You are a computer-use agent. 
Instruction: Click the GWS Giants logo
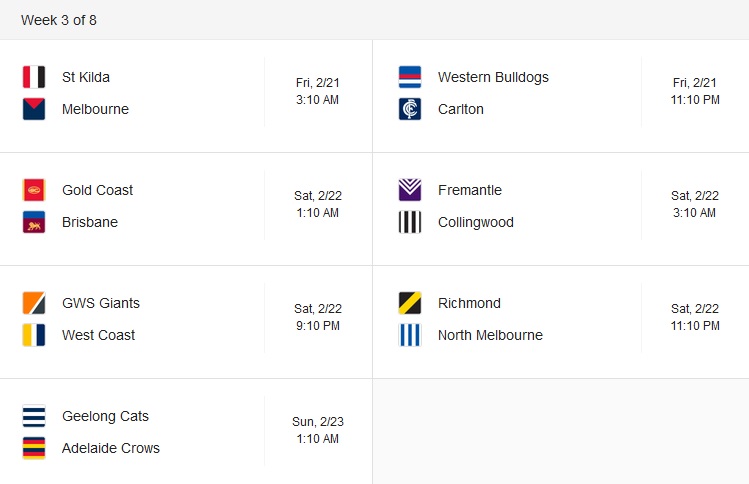click(34, 303)
